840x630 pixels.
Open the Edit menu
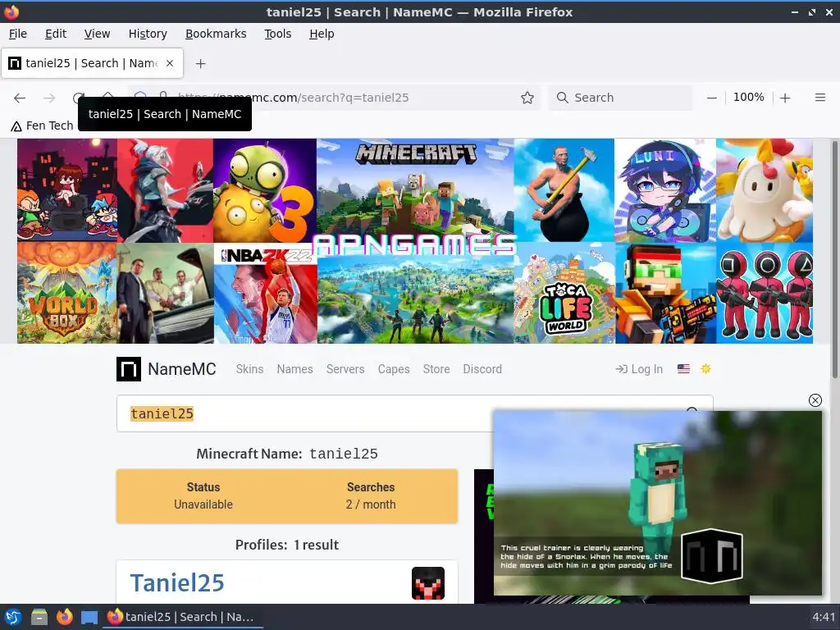point(56,34)
